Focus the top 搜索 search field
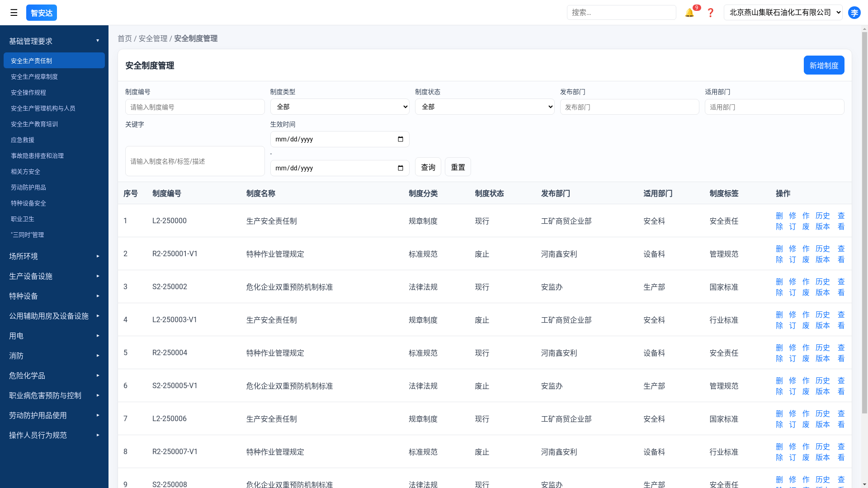868x488 pixels. click(x=621, y=13)
